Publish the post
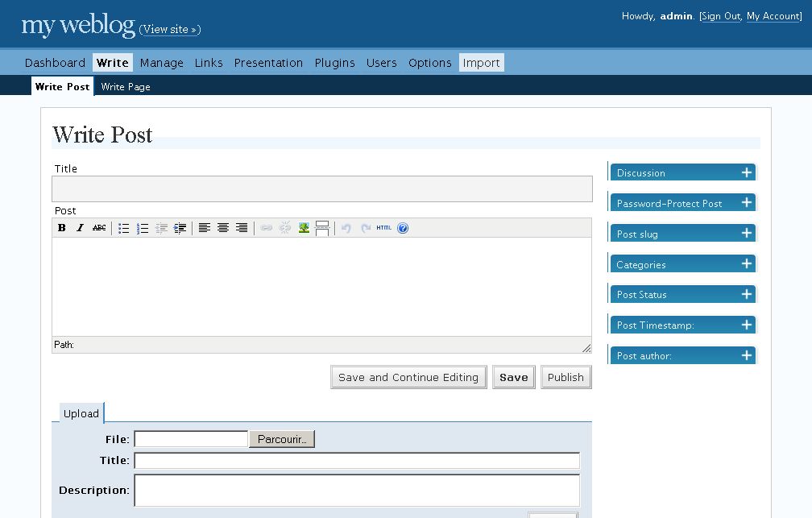The image size is (812, 518). click(x=565, y=377)
